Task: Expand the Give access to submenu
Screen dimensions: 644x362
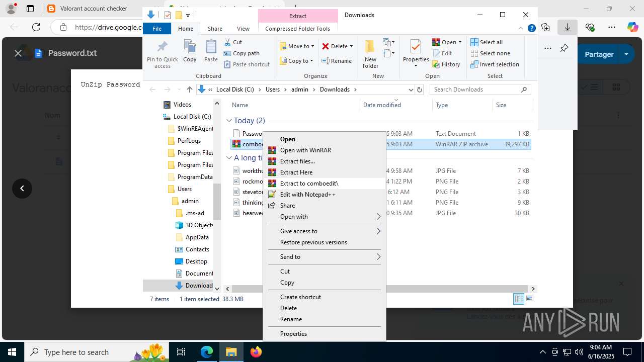Action: pyautogui.click(x=324, y=231)
